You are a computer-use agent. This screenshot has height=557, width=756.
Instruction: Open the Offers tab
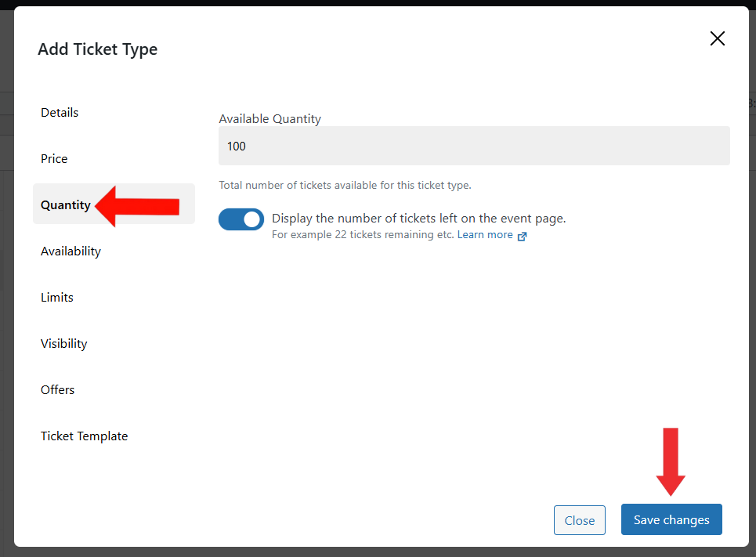[57, 389]
